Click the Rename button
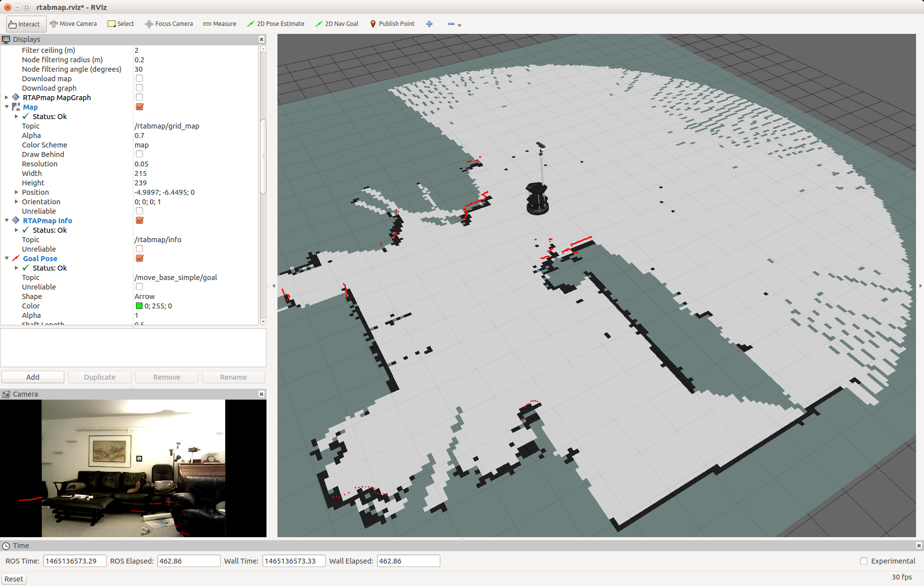This screenshot has width=924, height=586. click(x=234, y=377)
